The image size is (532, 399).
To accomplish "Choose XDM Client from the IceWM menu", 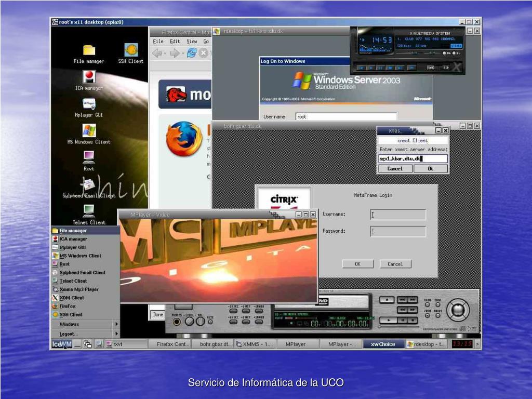I will pyautogui.click(x=86, y=298).
